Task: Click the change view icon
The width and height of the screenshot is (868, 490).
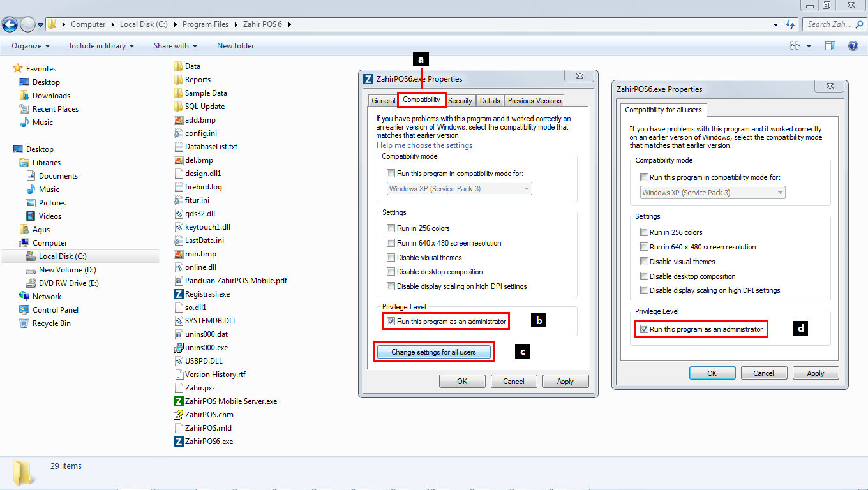Action: pyautogui.click(x=795, y=46)
